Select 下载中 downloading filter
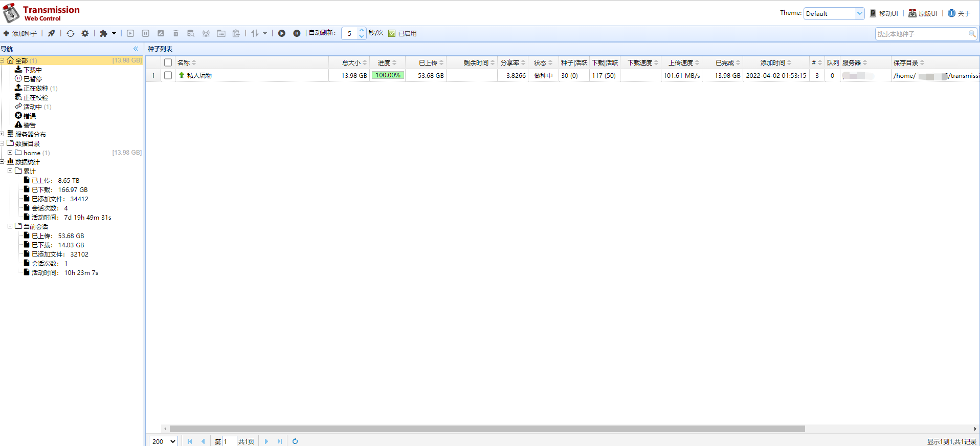The height and width of the screenshot is (446, 980). [32, 70]
